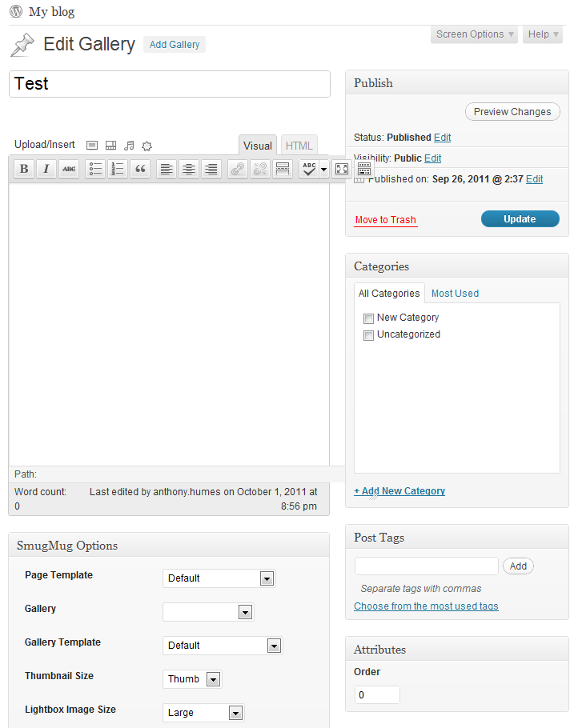This screenshot has height=728, width=578.
Task: Insert a blockquote
Action: coord(140,169)
